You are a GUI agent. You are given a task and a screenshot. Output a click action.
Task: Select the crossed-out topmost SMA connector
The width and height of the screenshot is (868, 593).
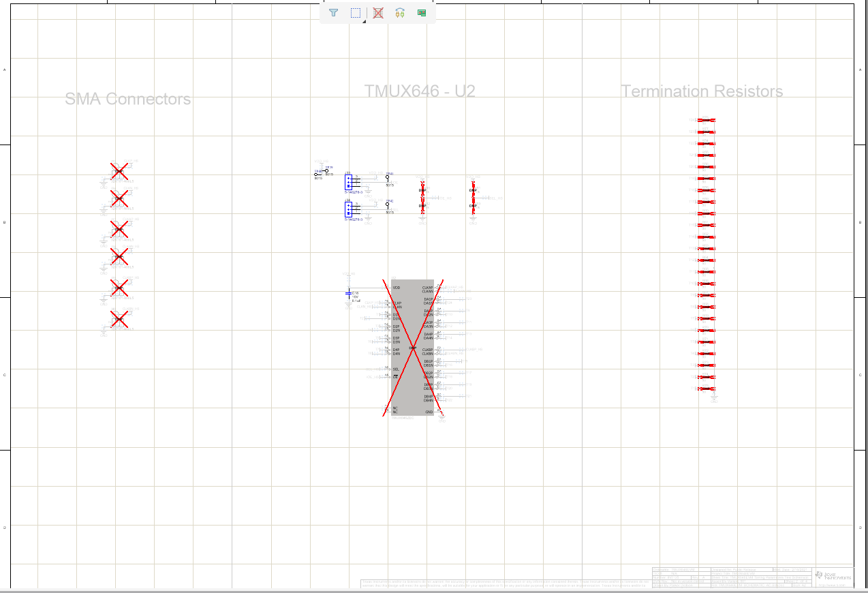pyautogui.click(x=121, y=172)
